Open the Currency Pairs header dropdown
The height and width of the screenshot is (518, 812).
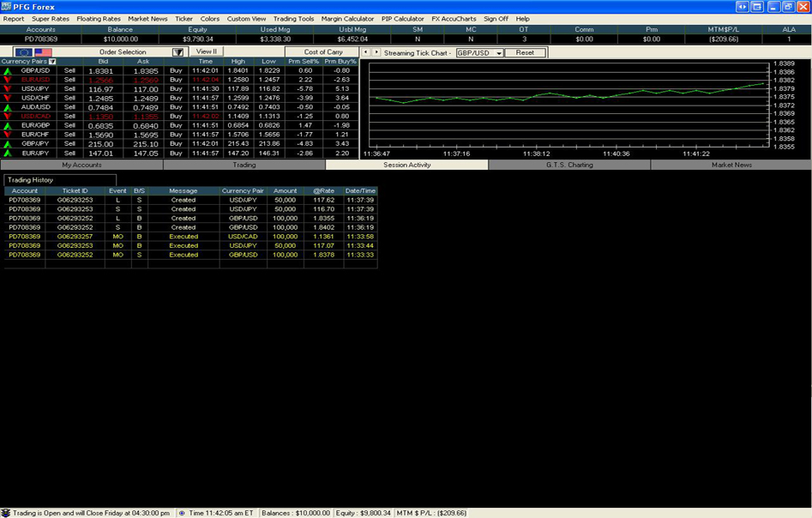pos(52,62)
